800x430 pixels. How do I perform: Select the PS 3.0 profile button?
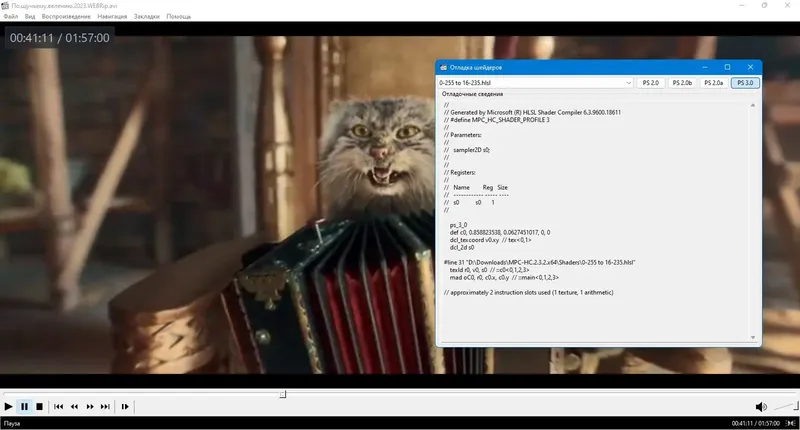click(x=745, y=83)
